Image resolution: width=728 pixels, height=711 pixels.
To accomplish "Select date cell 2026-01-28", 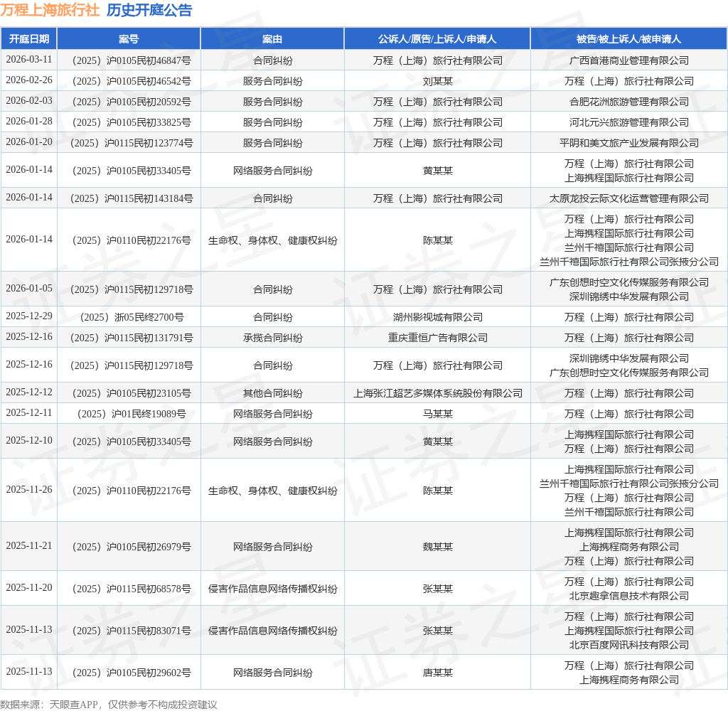I will tap(28, 121).
